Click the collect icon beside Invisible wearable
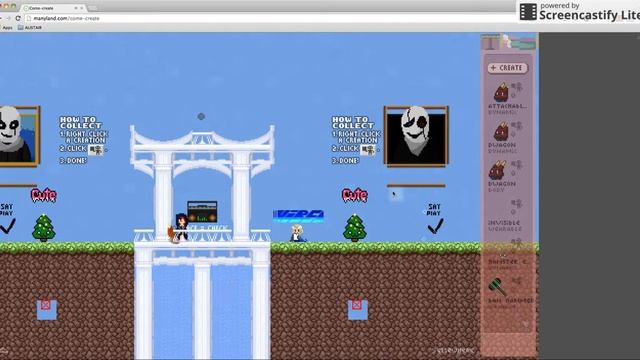Viewport: 640px width, 360px height. pos(516,204)
